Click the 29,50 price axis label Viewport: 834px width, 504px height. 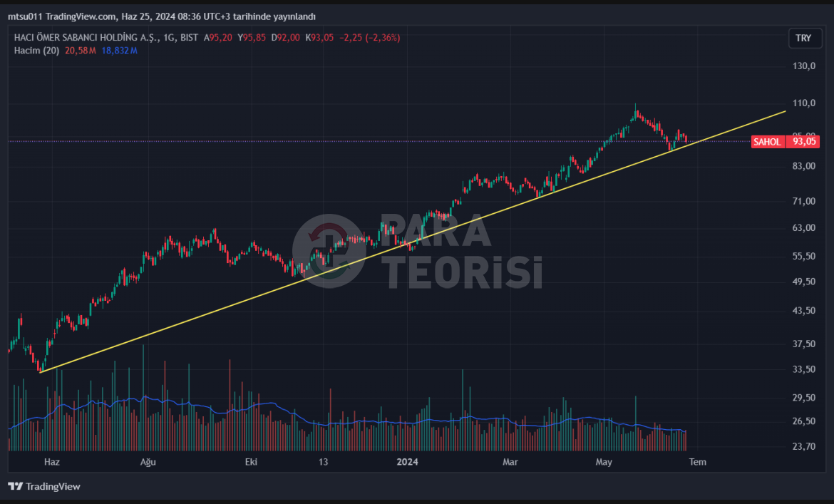coord(803,398)
